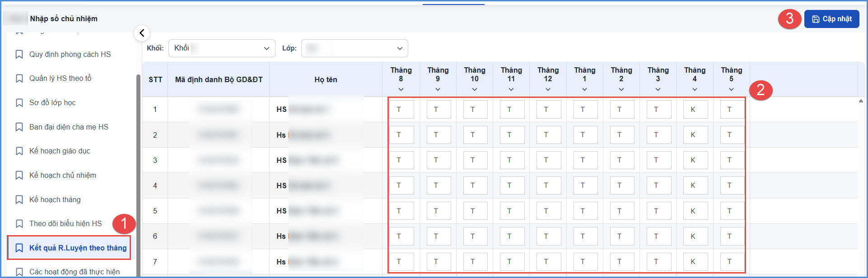This screenshot has height=278, width=868.
Task: Edit Tháng 9 cell for student row 2
Action: tap(439, 135)
